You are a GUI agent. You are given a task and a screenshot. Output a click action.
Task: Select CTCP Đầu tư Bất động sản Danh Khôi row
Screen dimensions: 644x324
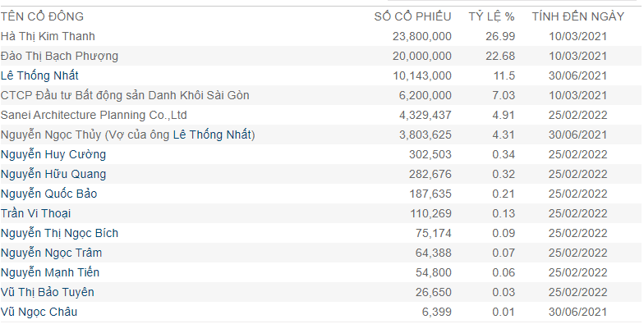320,95
